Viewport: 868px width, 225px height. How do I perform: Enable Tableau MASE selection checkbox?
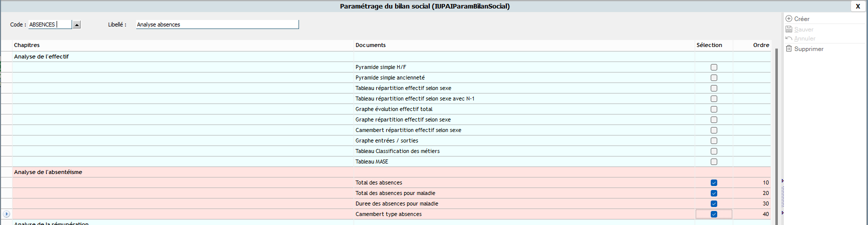[714, 161]
